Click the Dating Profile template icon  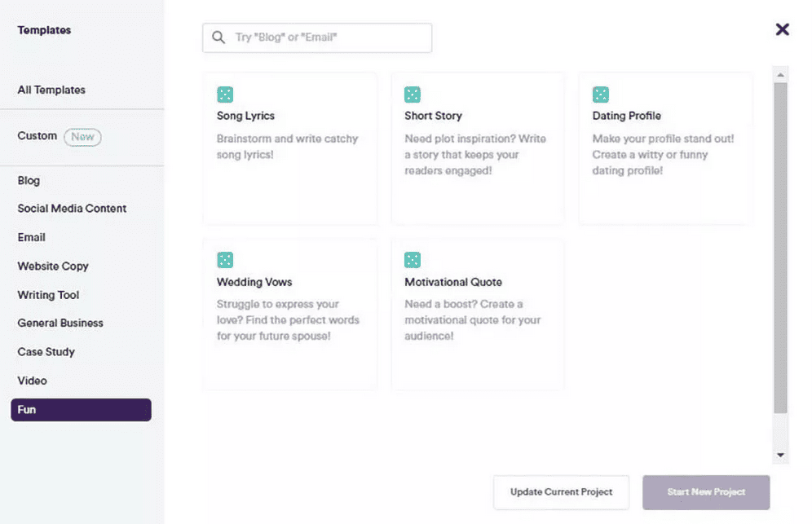pyautogui.click(x=601, y=95)
